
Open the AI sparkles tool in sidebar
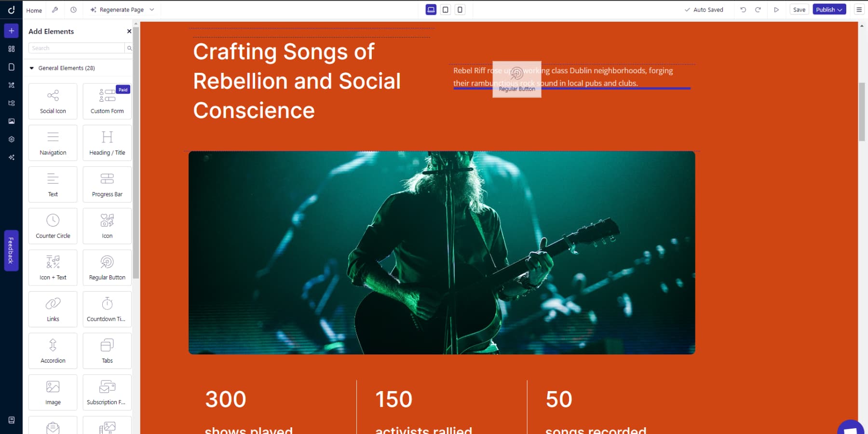coord(11,157)
